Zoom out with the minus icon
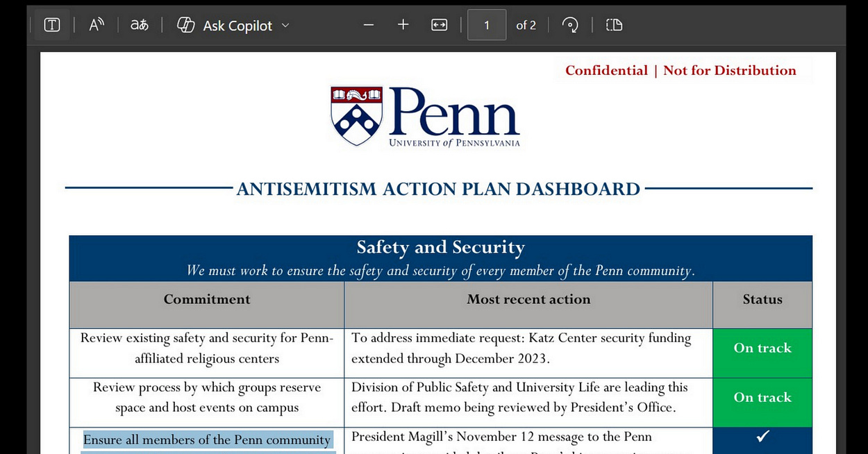 pos(369,25)
